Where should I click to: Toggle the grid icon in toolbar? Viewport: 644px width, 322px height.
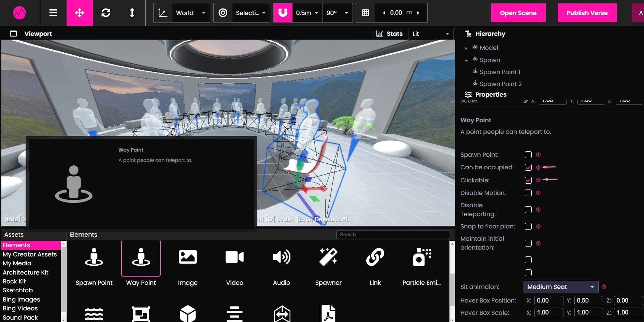click(366, 13)
